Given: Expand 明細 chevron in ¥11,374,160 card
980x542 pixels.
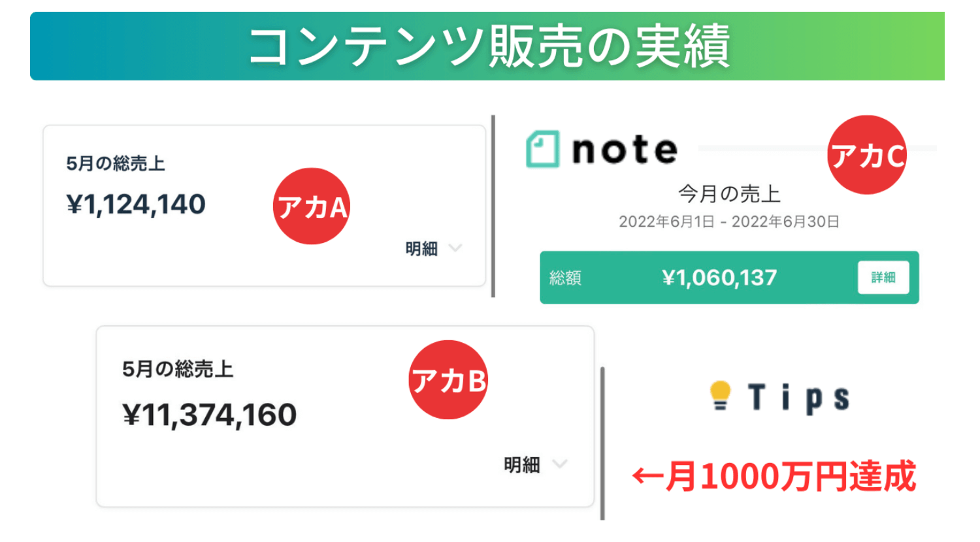Looking at the screenshot, I should pyautogui.click(x=559, y=464).
